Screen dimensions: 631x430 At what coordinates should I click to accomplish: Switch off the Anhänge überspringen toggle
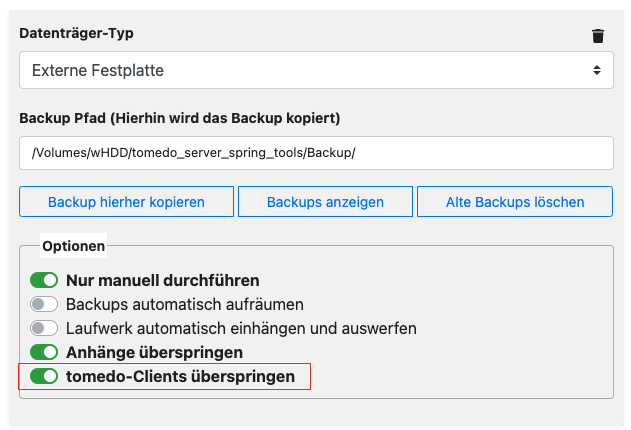coord(44,352)
